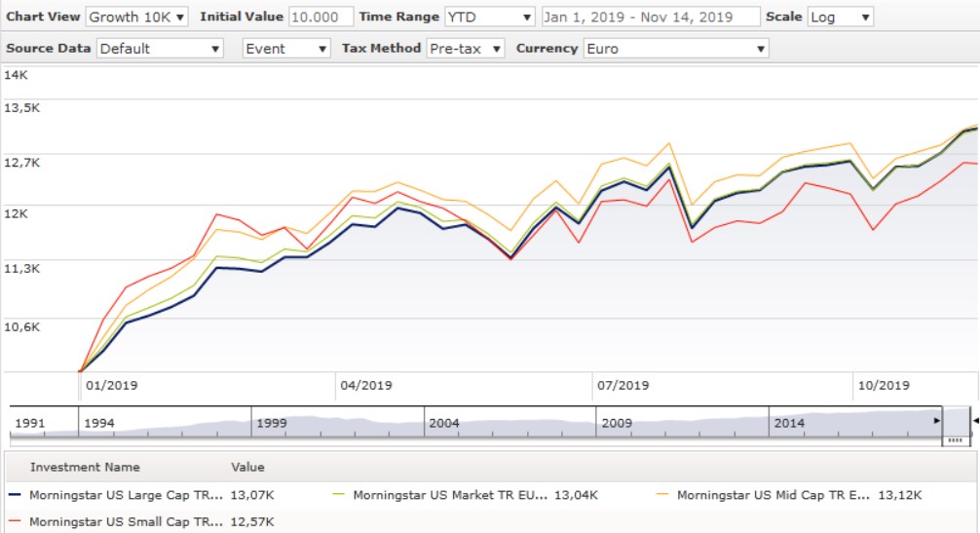Select the Morningstar US Small Cap legend entry
The height and width of the screenshot is (533, 980).
tap(127, 522)
